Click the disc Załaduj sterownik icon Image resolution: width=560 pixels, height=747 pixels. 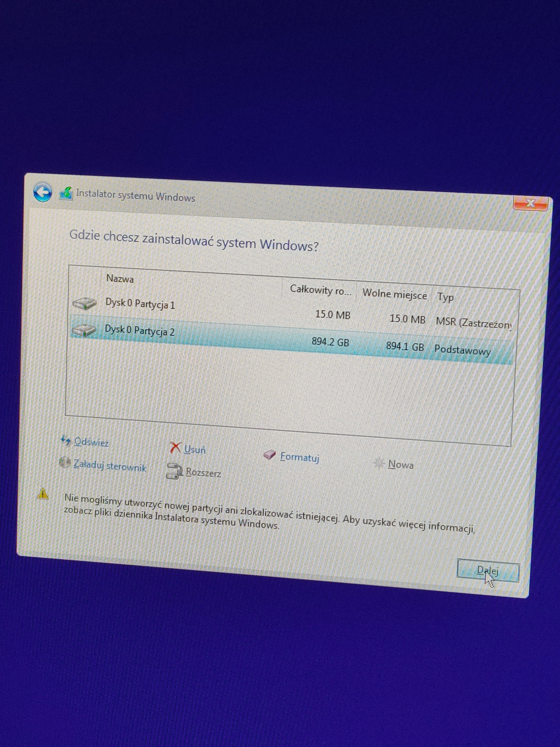64,462
